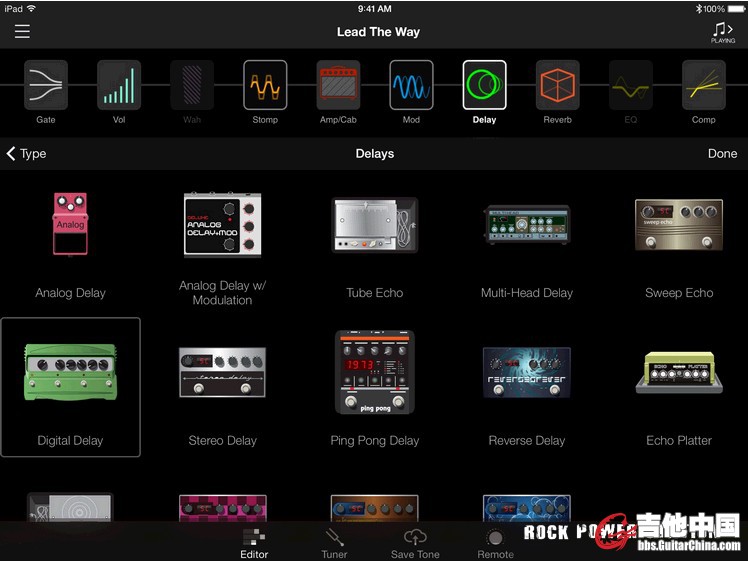Go back to Type list
The height and width of the screenshot is (561, 748).
(26, 154)
